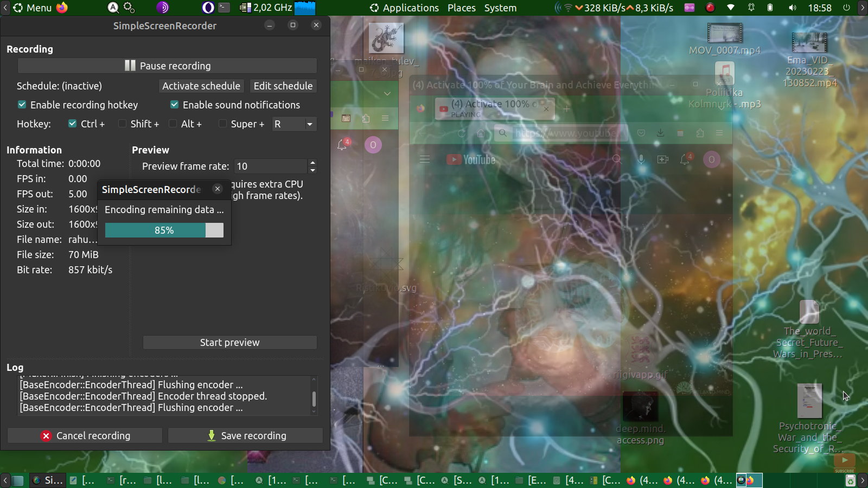
Task: Select the deep.mind.access.png desktop file
Action: click(641, 418)
